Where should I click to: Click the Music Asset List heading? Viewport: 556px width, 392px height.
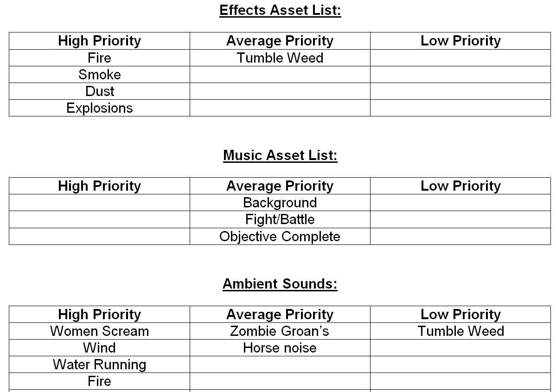pyautogui.click(x=280, y=155)
